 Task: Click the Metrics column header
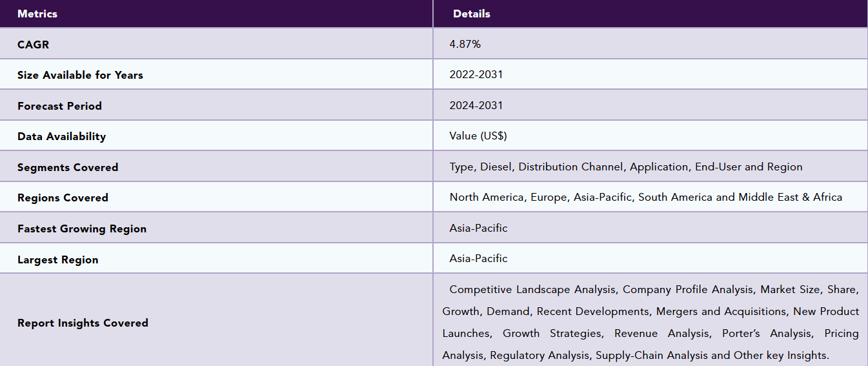(x=37, y=14)
